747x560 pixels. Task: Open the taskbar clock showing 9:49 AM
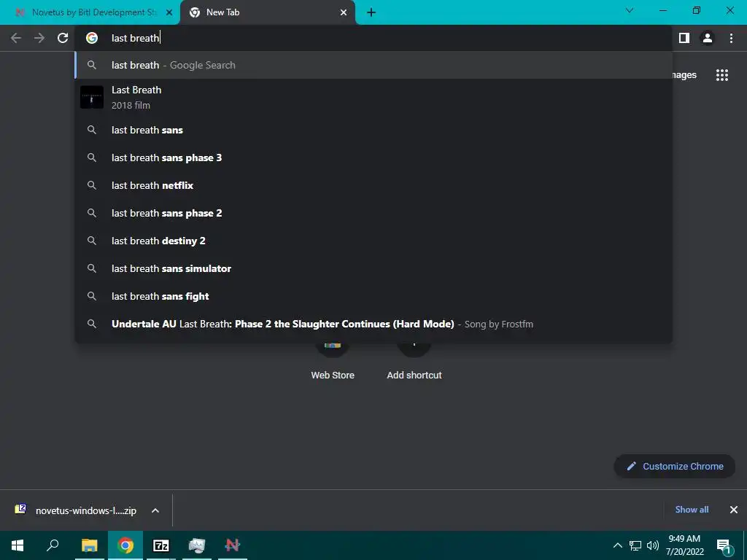[684, 545]
